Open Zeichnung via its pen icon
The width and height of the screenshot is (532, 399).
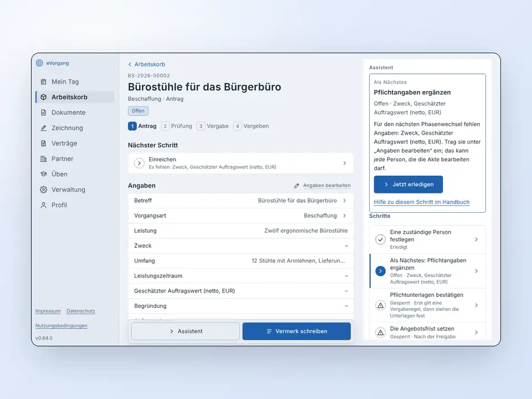(x=43, y=128)
